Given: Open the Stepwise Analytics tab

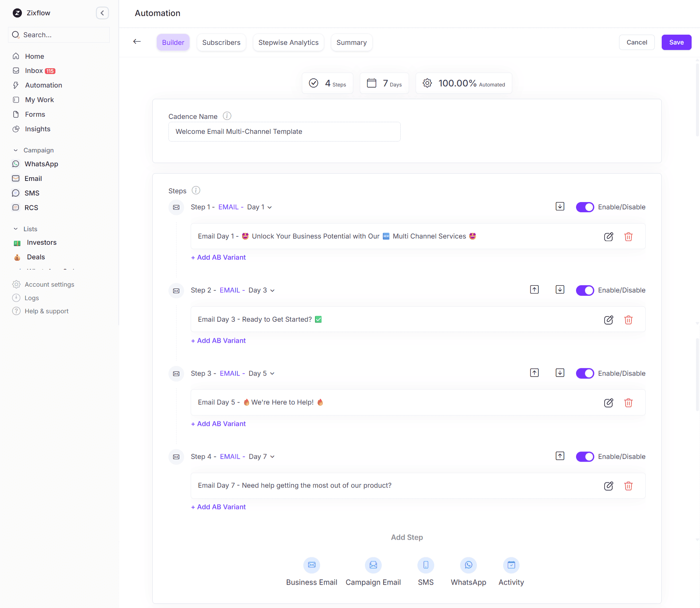Looking at the screenshot, I should coord(288,42).
